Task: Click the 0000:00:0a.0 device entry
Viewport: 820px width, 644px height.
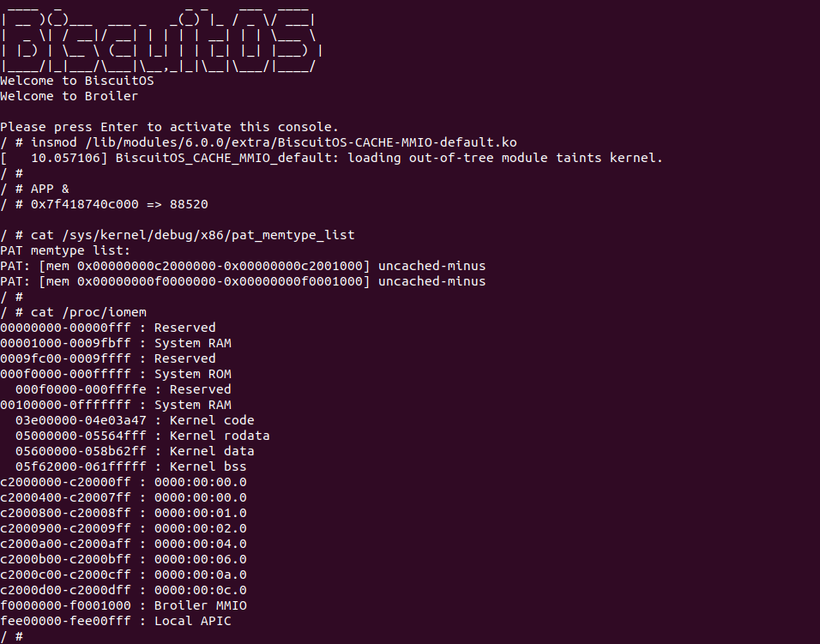Action: tap(124, 575)
